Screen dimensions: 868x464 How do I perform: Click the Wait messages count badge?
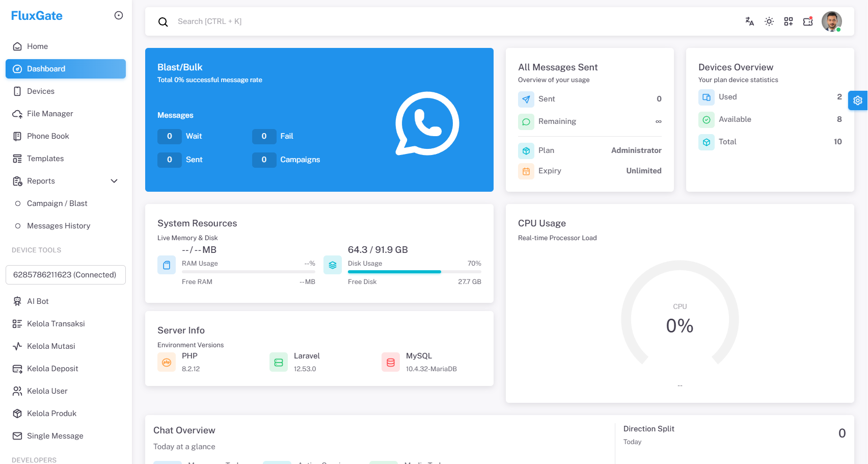pos(170,136)
